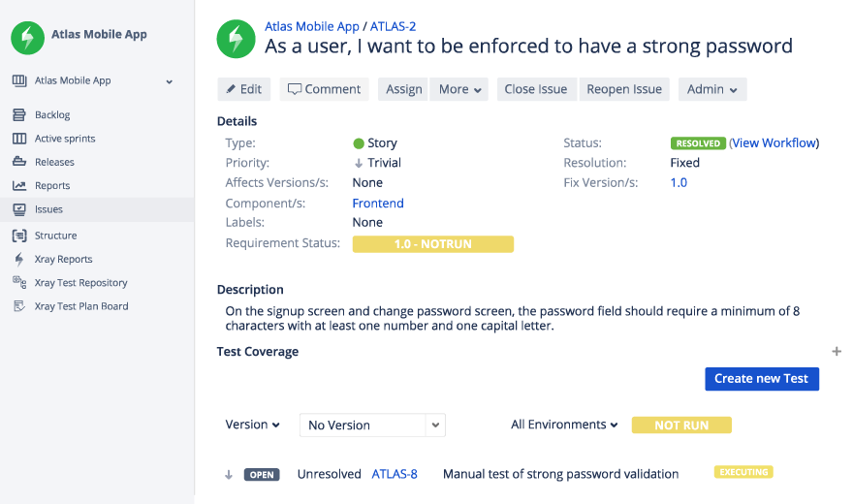Open the More actions dropdown

(x=460, y=89)
